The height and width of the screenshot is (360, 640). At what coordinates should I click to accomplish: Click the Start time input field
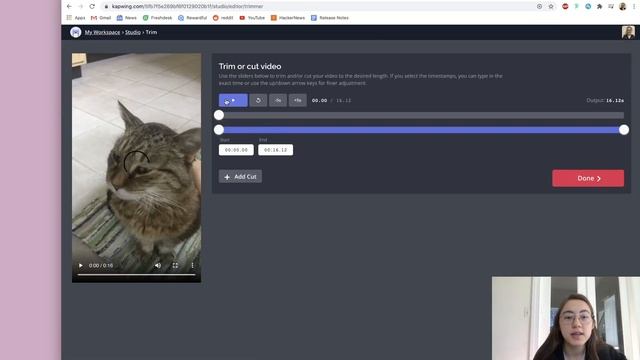pyautogui.click(x=236, y=150)
